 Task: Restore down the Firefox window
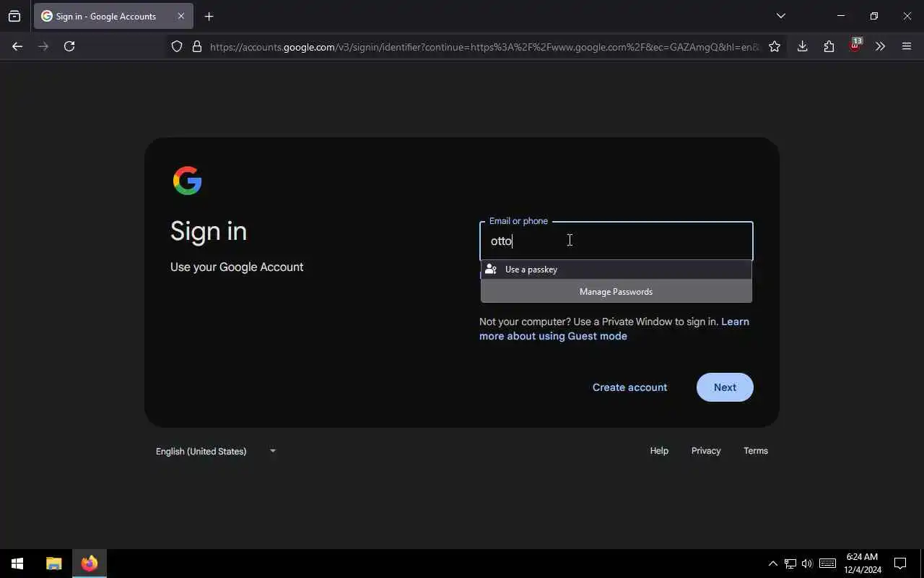(x=873, y=16)
